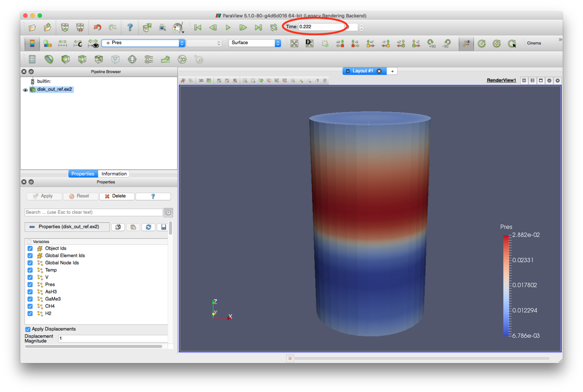Viewport: 583px width, 392px height.
Task: Open the Calculator filter
Action: pyautogui.click(x=32, y=59)
